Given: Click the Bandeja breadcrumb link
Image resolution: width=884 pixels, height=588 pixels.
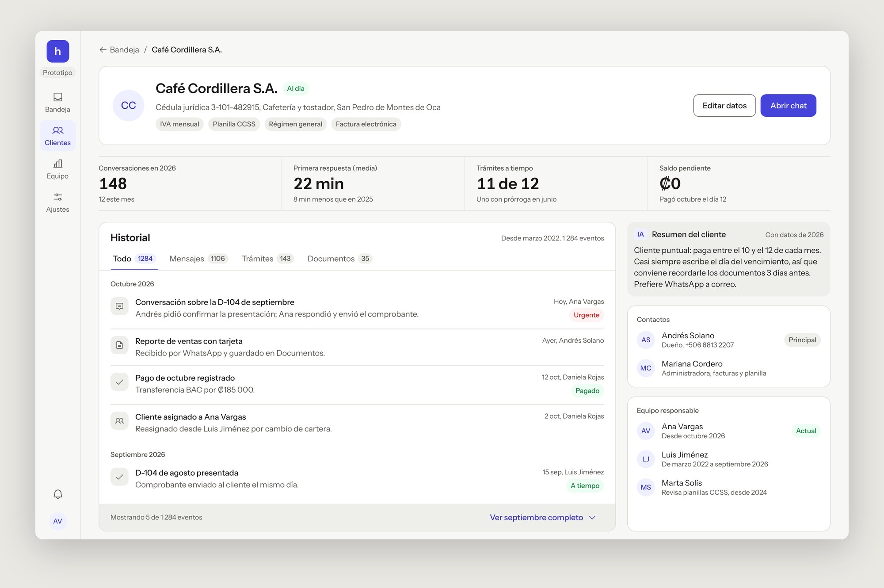Looking at the screenshot, I should coord(124,50).
